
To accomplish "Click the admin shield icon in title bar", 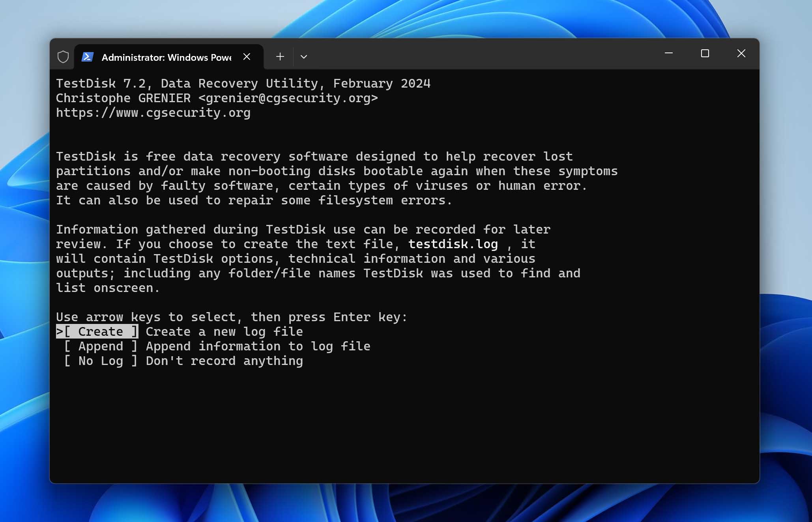I will (x=63, y=57).
